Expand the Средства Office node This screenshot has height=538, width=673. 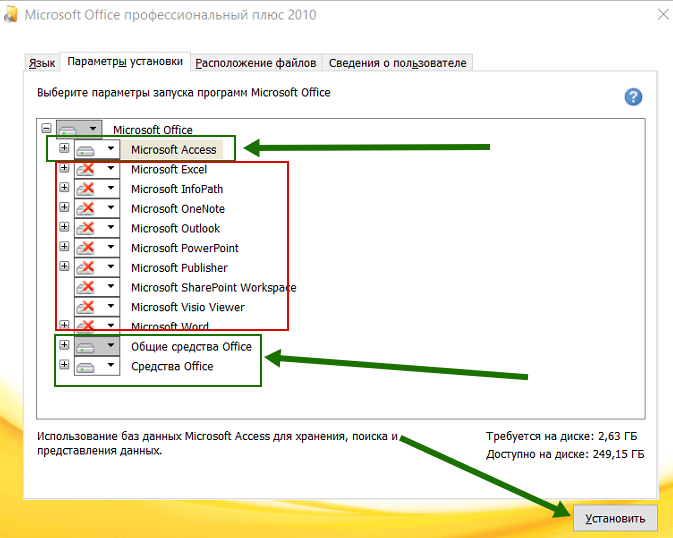pos(64,365)
